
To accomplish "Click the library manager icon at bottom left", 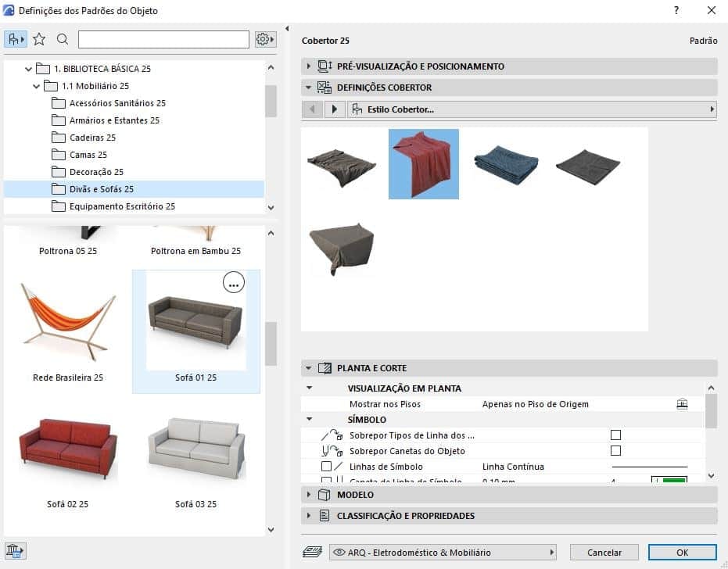I will point(15,549).
